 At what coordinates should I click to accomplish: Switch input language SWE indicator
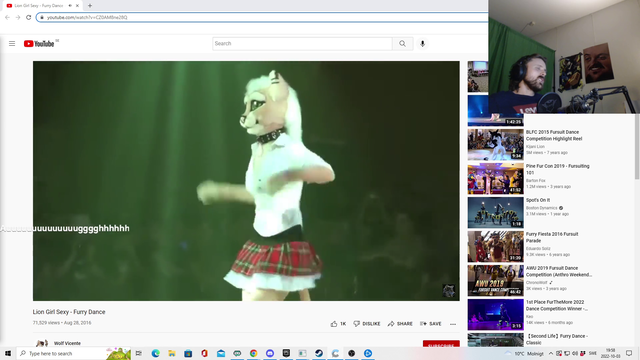pos(593,353)
